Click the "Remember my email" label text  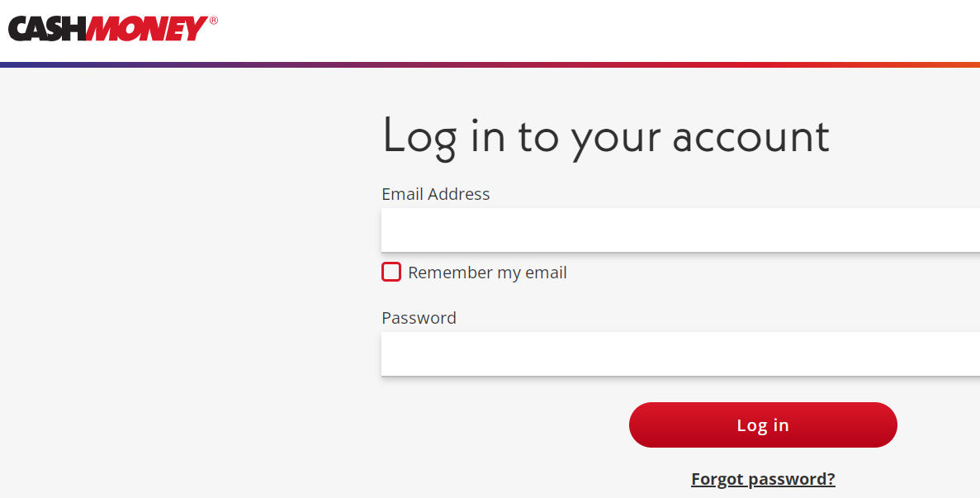(487, 273)
